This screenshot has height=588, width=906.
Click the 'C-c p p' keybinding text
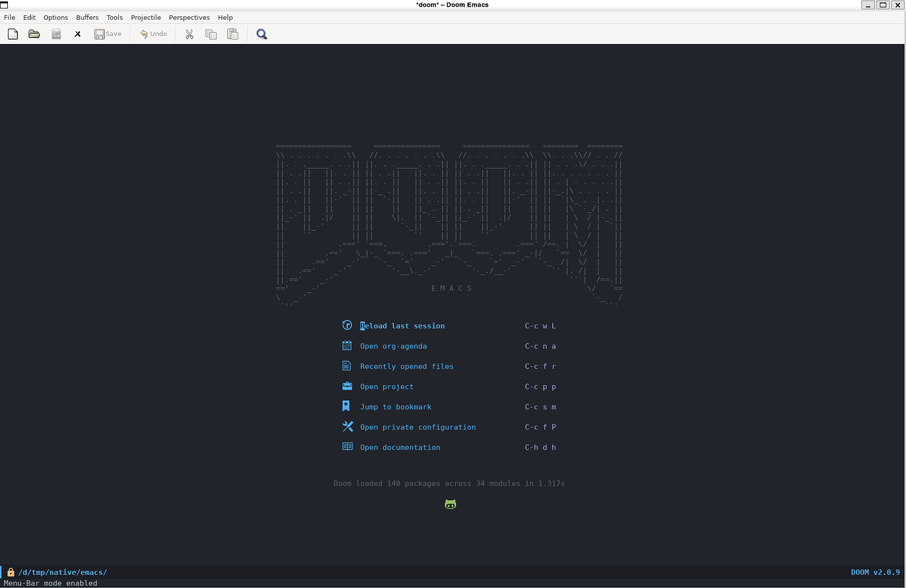coord(540,387)
